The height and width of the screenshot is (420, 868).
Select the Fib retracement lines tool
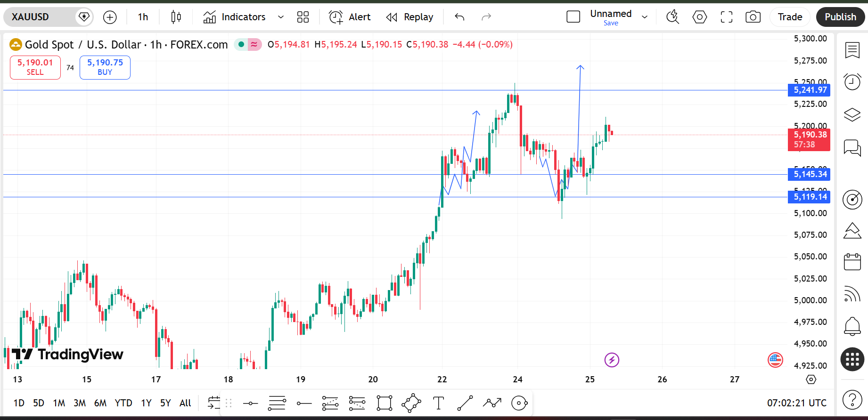[x=330, y=404]
